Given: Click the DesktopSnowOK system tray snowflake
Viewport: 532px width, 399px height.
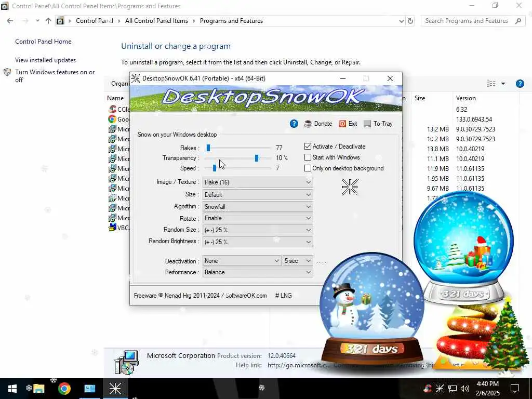Looking at the screenshot, I should pyautogui.click(x=440, y=389).
